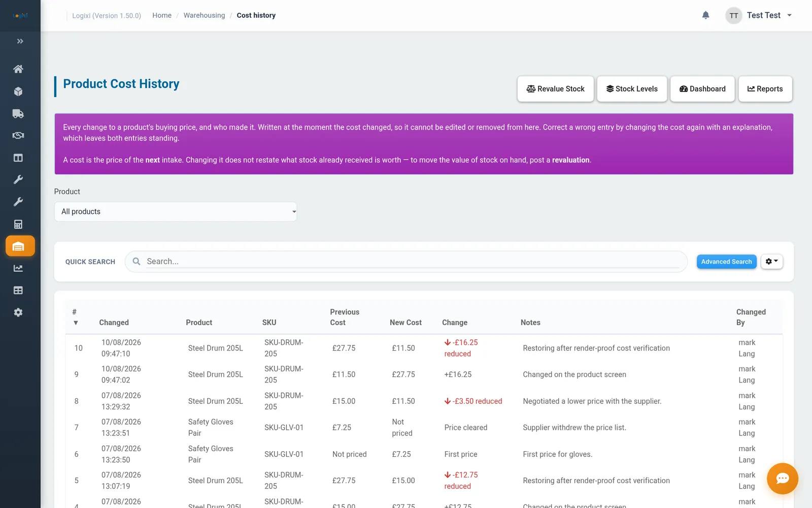Open the settings gear icon in sidebar

(x=18, y=312)
